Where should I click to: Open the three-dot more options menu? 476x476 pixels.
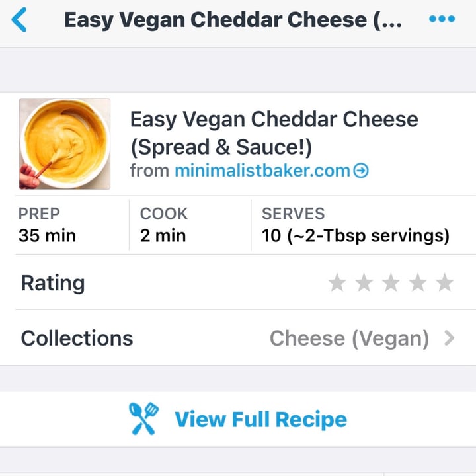click(442, 19)
